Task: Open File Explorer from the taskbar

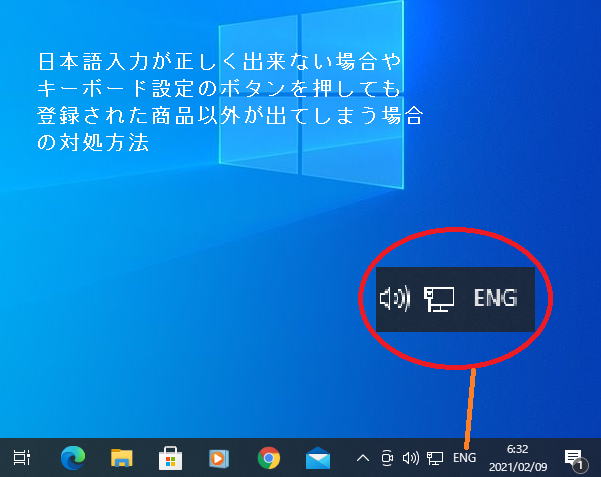Action: [x=122, y=457]
